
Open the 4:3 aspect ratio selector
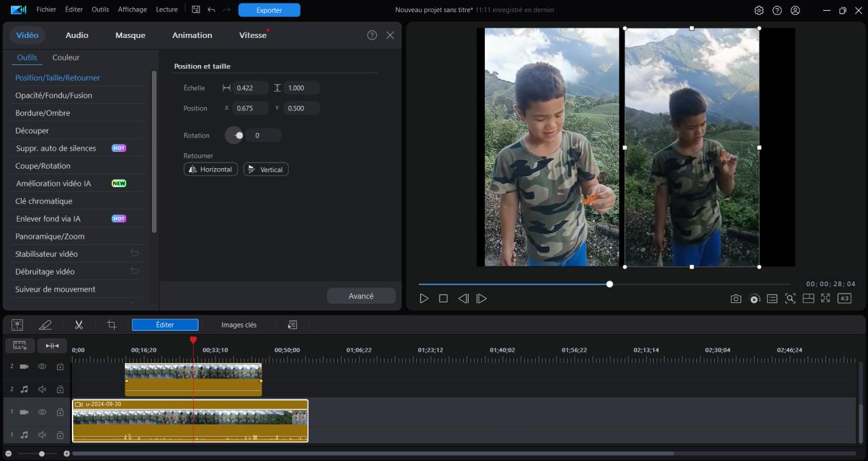point(844,298)
